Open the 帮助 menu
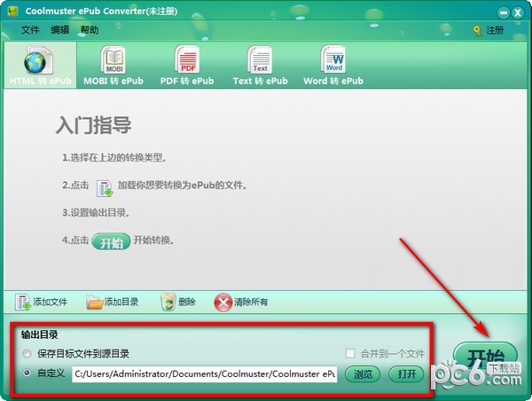The image size is (532, 401). coord(90,30)
